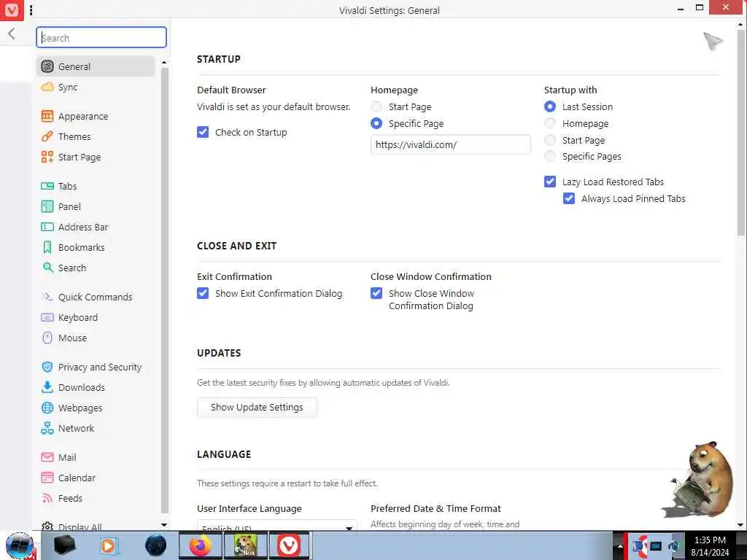Open the black box app on taskbar
The width and height of the screenshot is (747, 560).
64,545
